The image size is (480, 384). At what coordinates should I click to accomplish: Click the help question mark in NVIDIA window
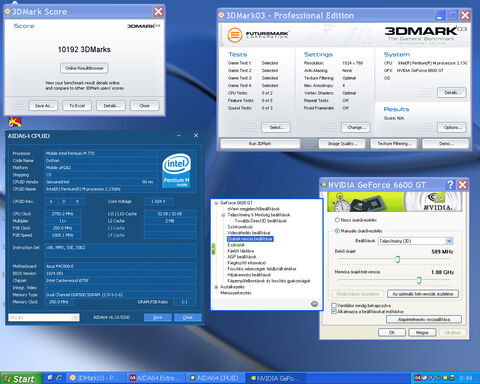click(450, 185)
